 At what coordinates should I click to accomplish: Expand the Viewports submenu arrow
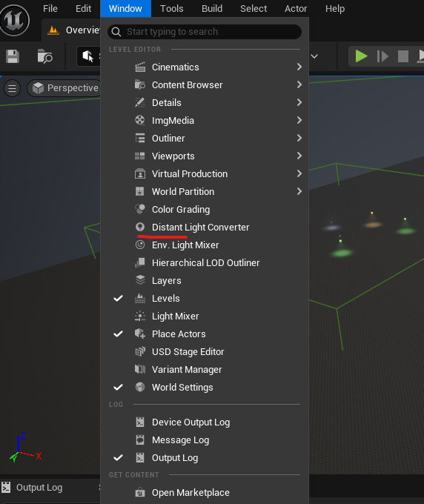(299, 156)
